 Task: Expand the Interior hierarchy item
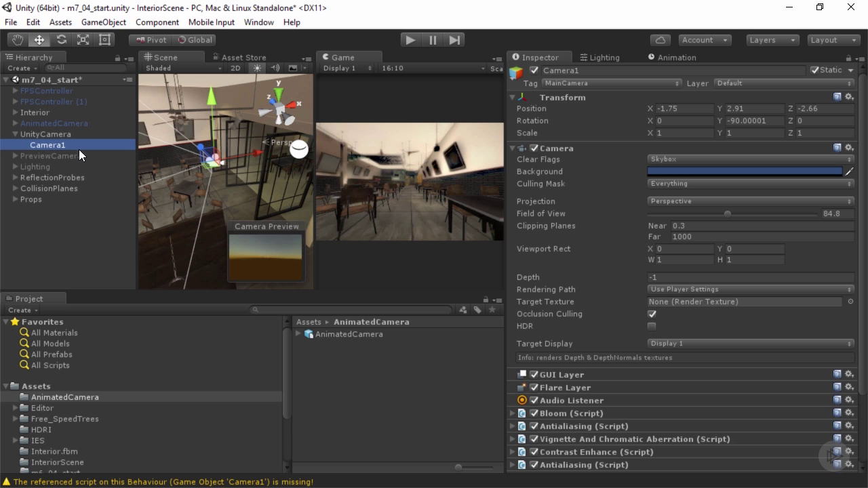(x=16, y=113)
